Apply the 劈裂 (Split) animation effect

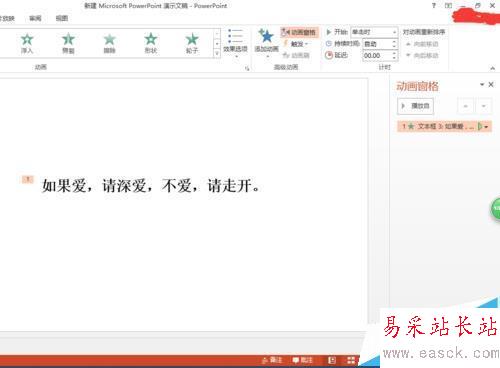coord(68,44)
